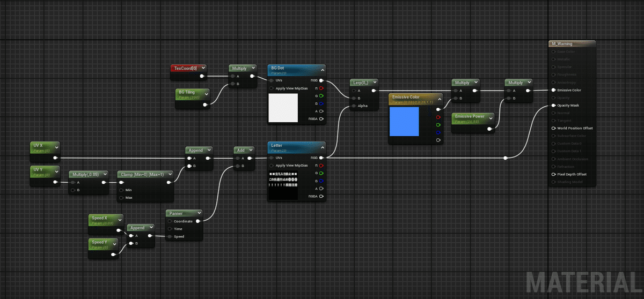644x299 pixels.
Task: Select the blue Emissive Color preview swatch
Action: [x=404, y=121]
